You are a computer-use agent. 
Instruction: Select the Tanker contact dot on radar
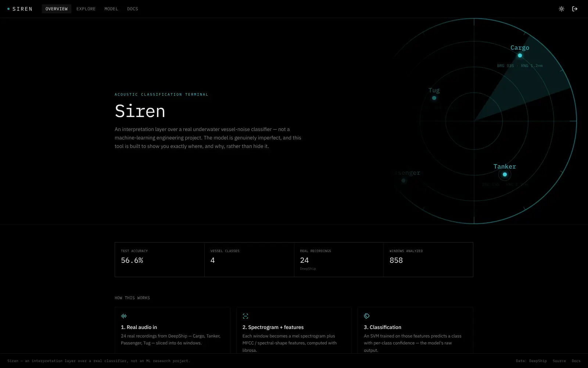click(505, 174)
